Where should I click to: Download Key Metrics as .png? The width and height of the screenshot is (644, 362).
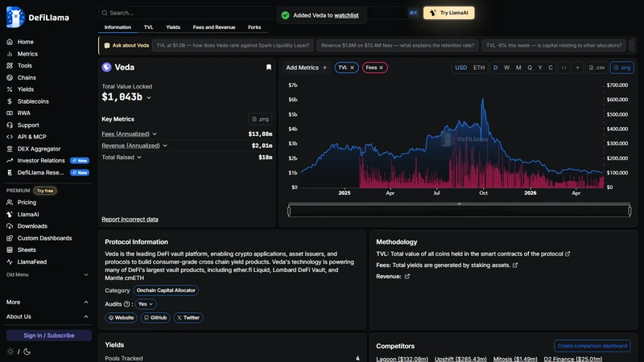(x=260, y=119)
